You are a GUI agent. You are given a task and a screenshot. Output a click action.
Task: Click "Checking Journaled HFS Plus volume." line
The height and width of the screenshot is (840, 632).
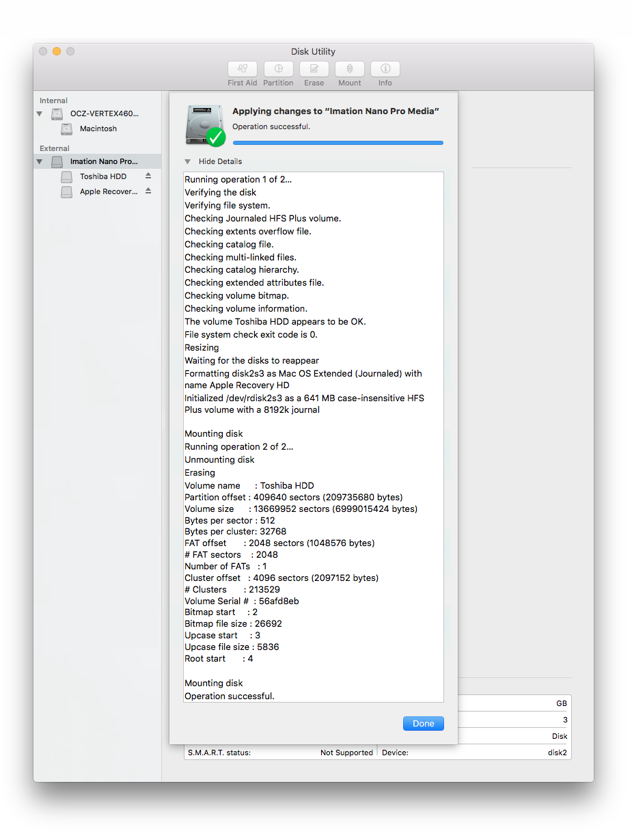[x=262, y=219]
